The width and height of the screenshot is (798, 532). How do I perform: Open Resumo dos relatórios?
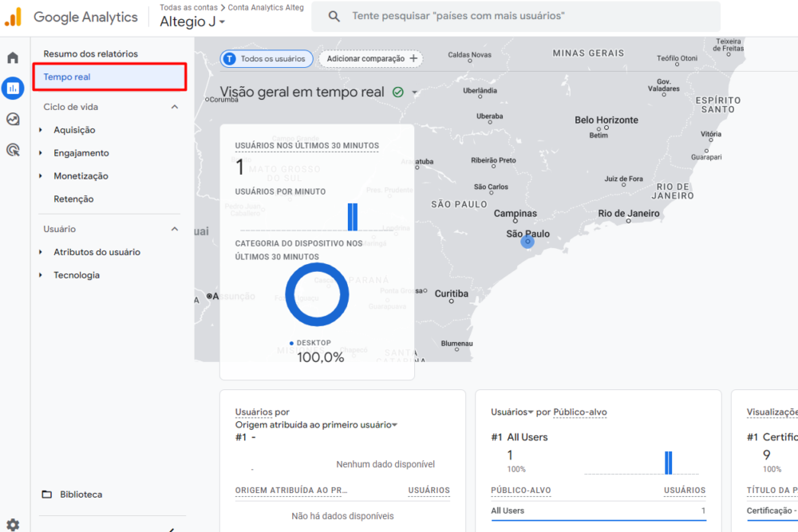tap(91, 54)
